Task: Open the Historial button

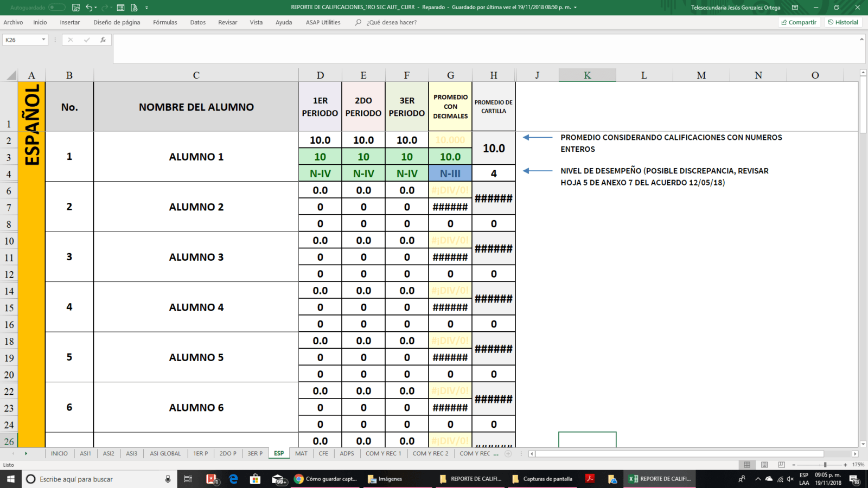Action: (x=843, y=22)
